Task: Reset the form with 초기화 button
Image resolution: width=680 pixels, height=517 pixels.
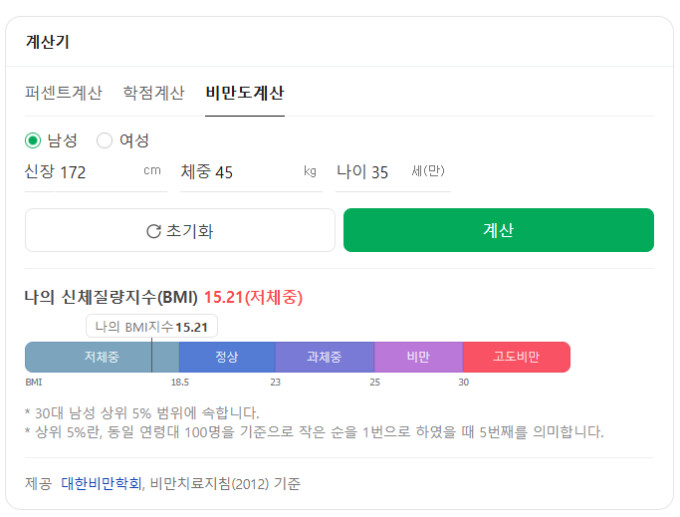Action: click(x=180, y=230)
